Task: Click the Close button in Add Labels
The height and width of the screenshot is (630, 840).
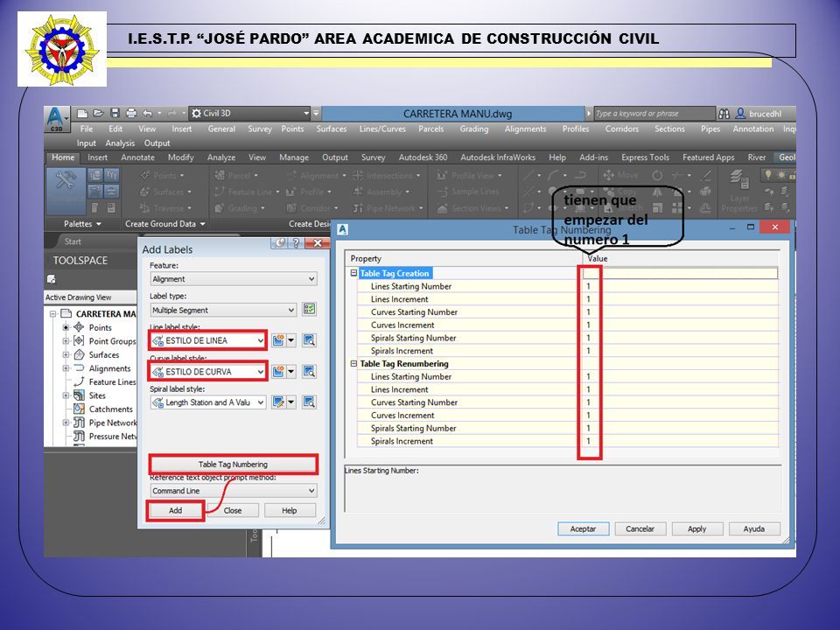Action: click(x=233, y=510)
